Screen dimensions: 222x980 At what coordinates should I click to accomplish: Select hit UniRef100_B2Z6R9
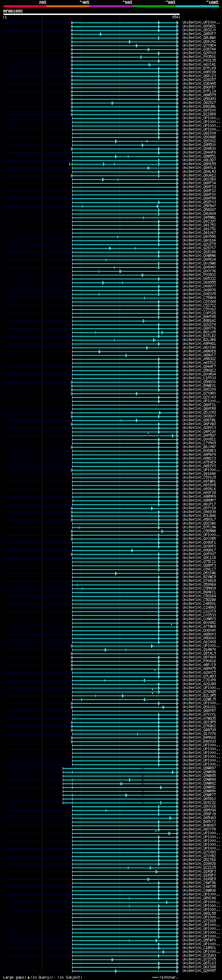coord(199,114)
